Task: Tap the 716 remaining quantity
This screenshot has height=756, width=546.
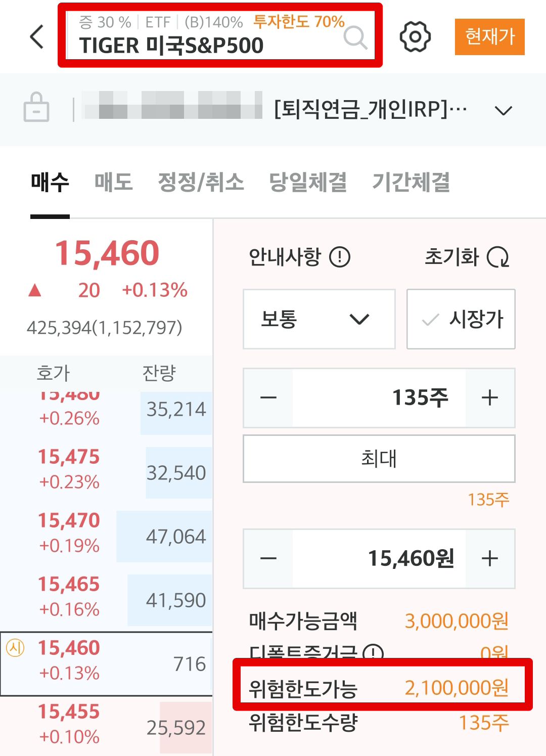Action: tap(190, 664)
